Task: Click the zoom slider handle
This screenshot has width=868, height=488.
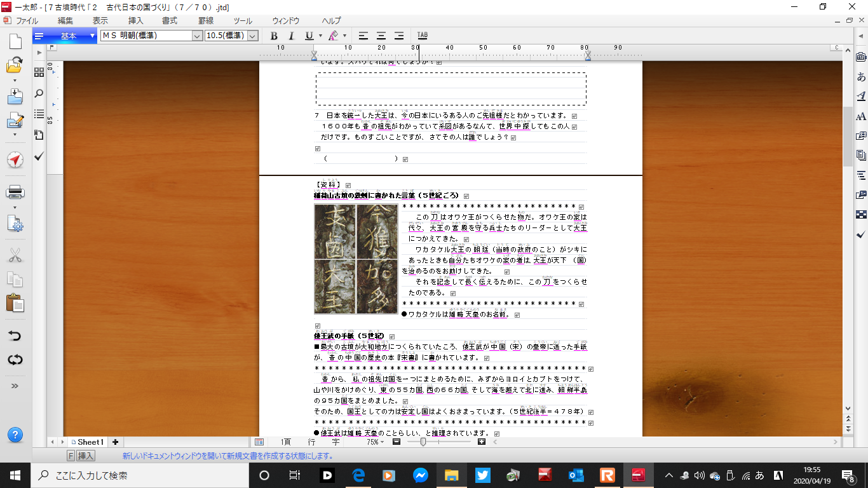Action: coord(423,442)
